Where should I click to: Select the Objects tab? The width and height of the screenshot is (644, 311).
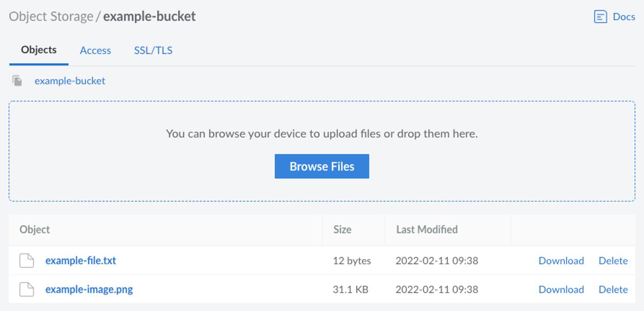[39, 50]
